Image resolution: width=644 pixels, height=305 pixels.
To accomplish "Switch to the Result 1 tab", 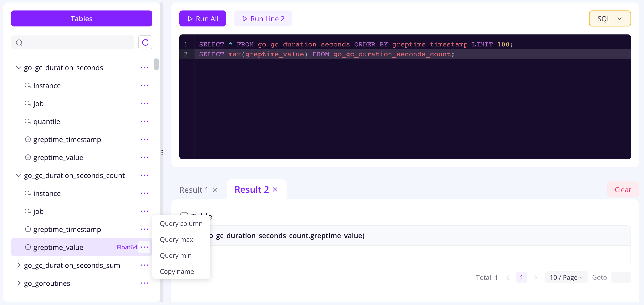I will (194, 190).
